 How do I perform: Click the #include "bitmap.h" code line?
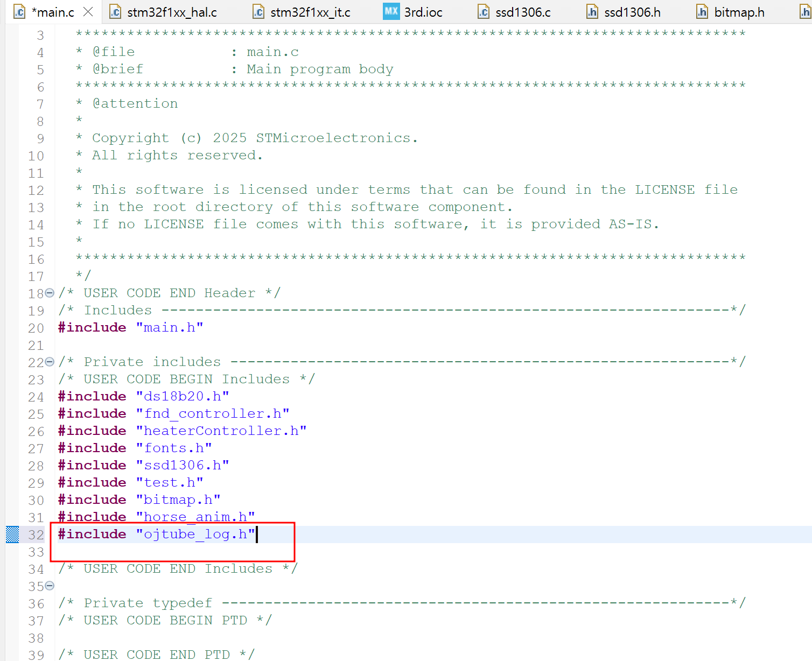(x=139, y=500)
